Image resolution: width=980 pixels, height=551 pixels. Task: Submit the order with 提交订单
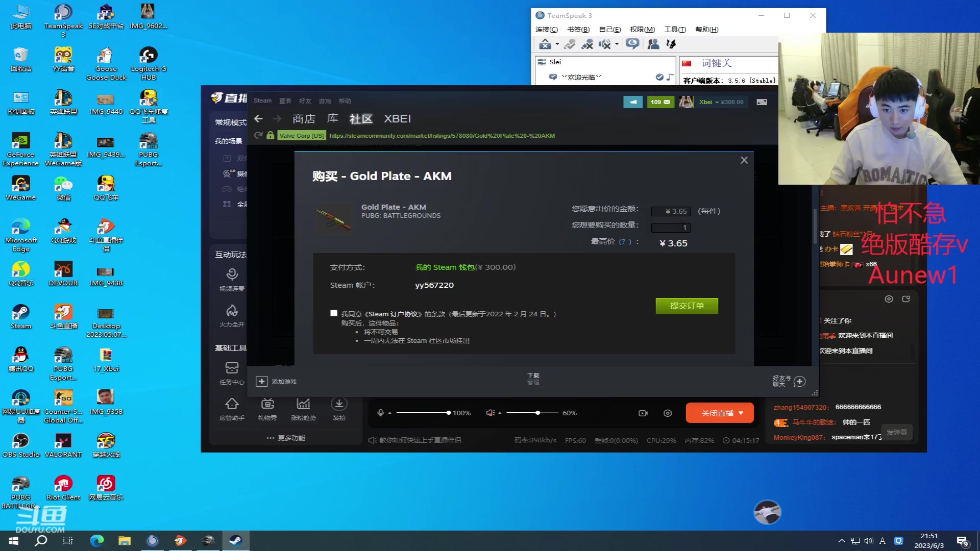coord(687,306)
